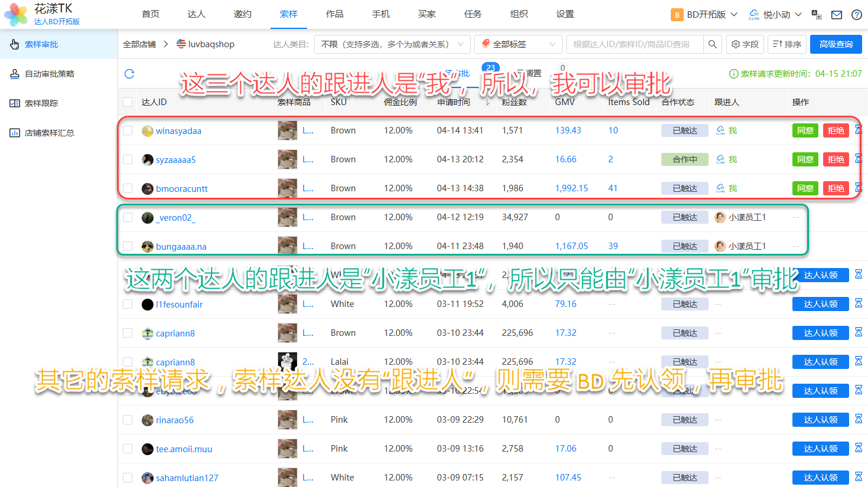Image resolution: width=868 pixels, height=487 pixels.
Task: Click 拒绝 reject button for bmooracuntt
Action: [836, 188]
